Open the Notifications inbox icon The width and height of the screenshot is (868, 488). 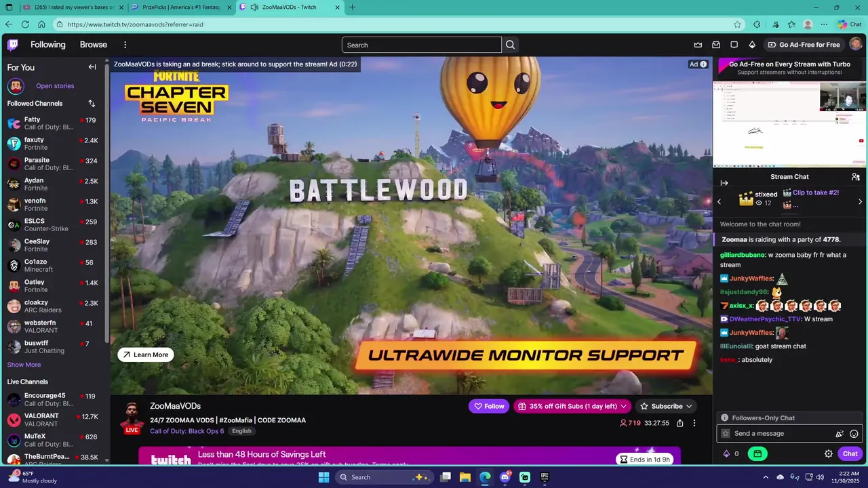(x=716, y=45)
